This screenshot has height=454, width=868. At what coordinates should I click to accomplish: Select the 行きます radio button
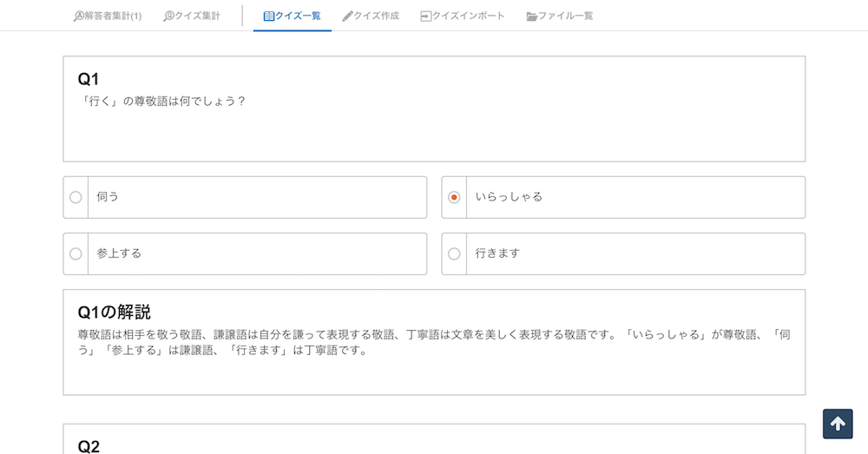click(x=454, y=253)
